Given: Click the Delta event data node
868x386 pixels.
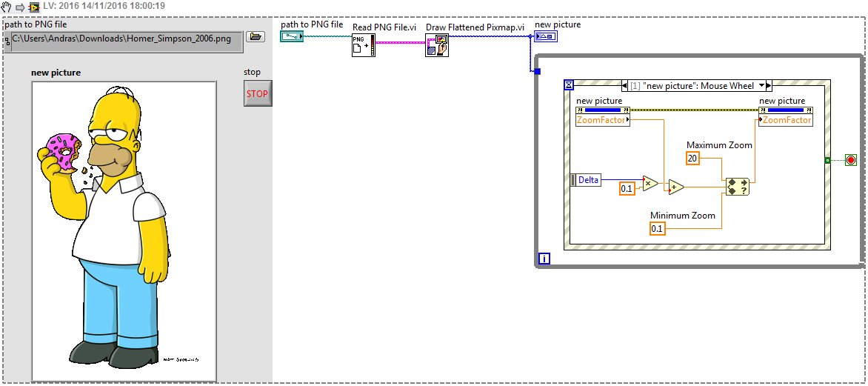Looking at the screenshot, I should point(585,179).
